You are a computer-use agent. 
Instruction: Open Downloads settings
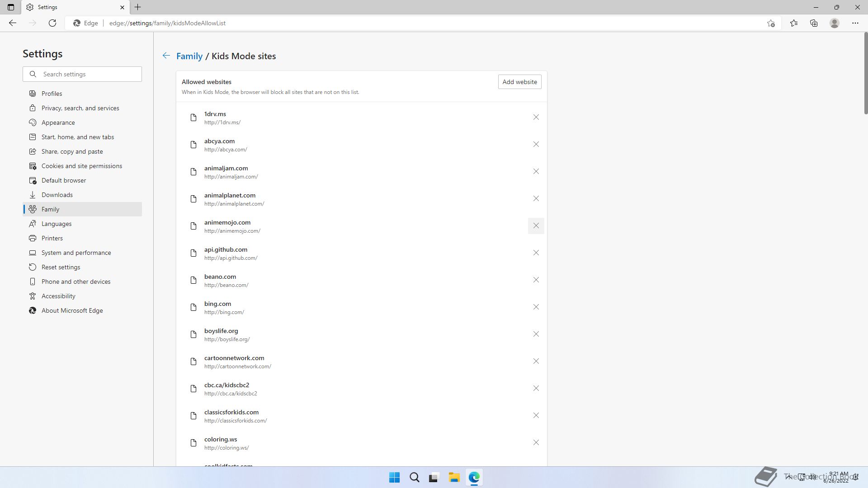[82, 195]
